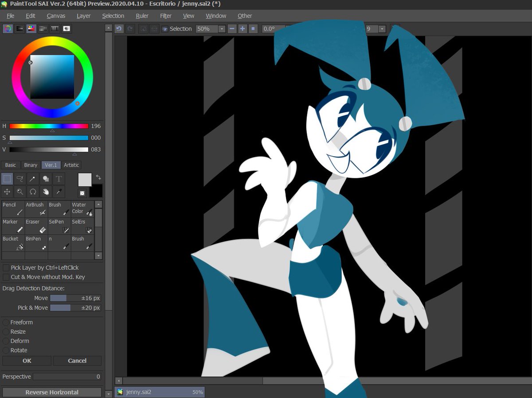Image resolution: width=532 pixels, height=398 pixels.
Task: Open the File menu
Action: pos(11,16)
